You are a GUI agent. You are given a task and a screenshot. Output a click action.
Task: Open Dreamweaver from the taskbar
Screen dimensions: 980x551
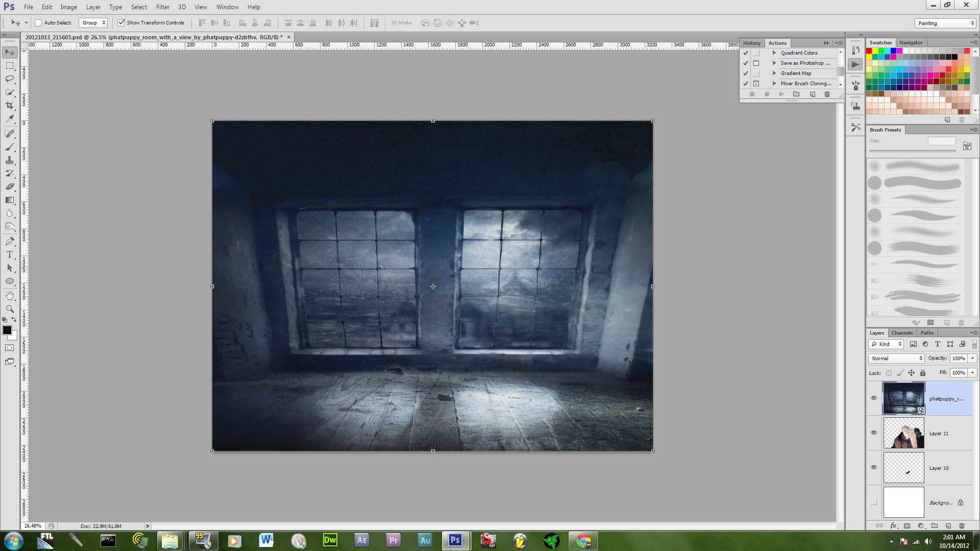pos(330,540)
